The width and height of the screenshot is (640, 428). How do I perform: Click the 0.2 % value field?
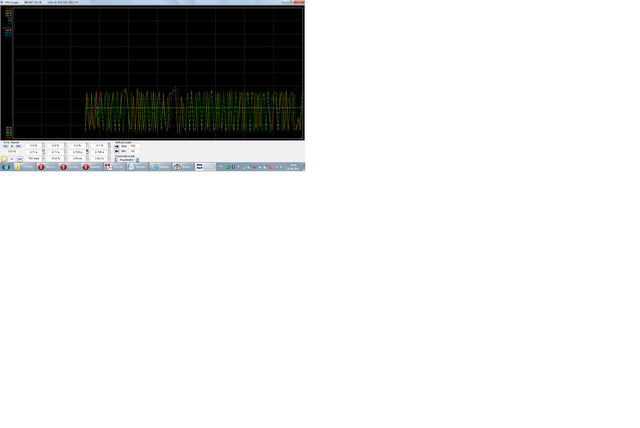pyautogui.click(x=77, y=145)
